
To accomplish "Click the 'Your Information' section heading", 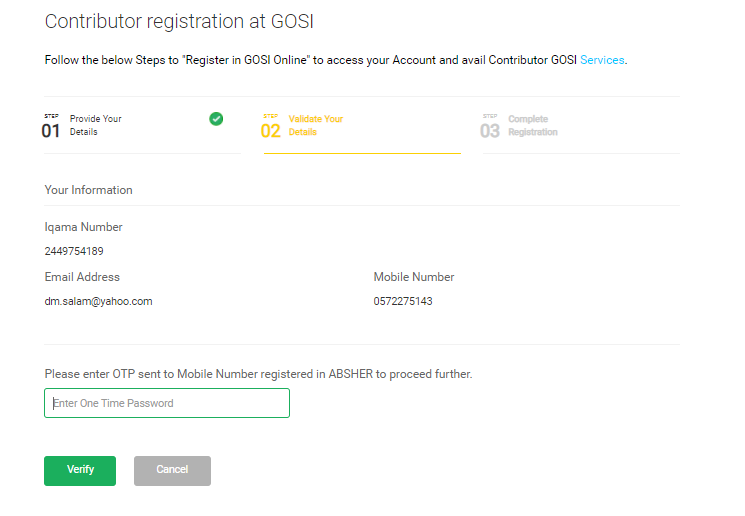I will click(88, 190).
